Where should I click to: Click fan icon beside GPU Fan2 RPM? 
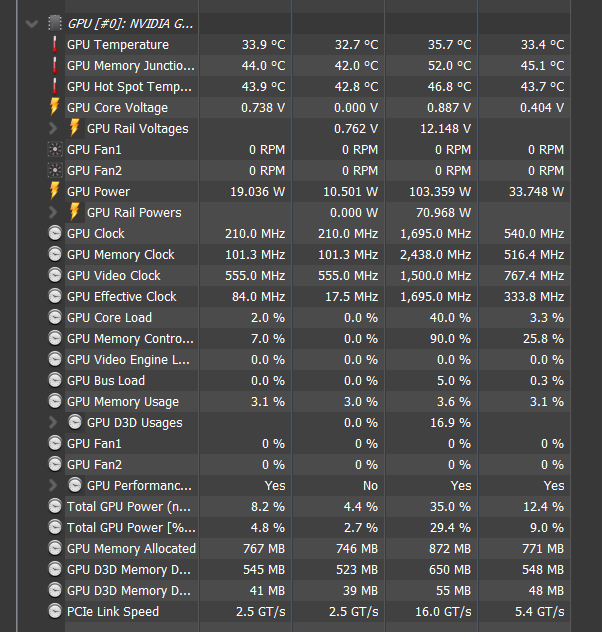(x=55, y=170)
